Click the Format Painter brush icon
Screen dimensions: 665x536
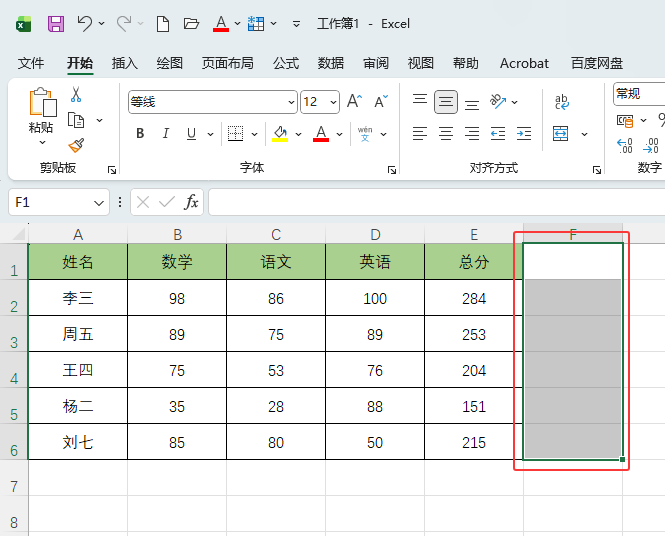tap(76, 145)
